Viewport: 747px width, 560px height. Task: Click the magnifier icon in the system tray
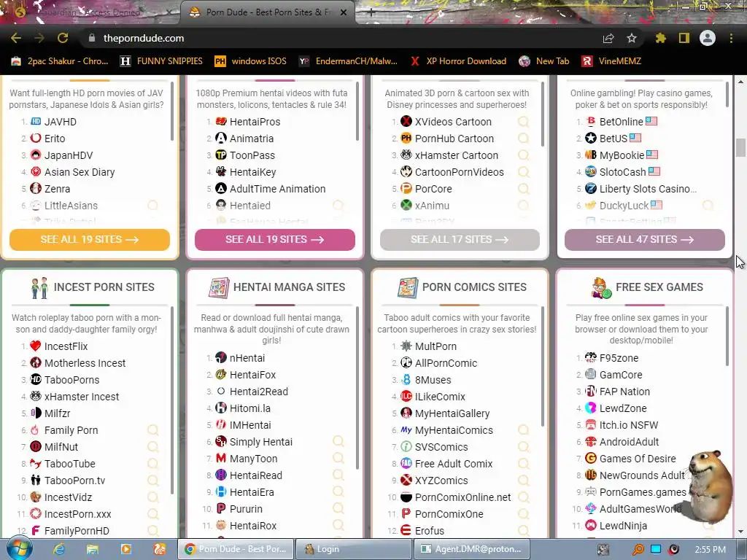click(638, 549)
